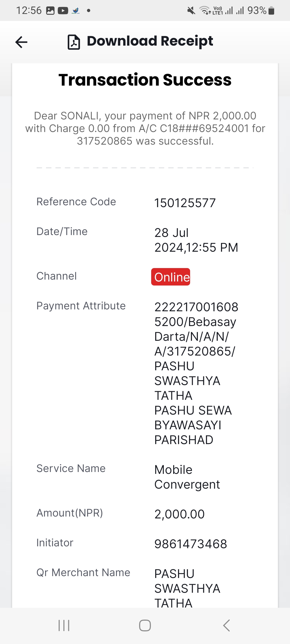Tap the Payment Attribute details text
The width and height of the screenshot is (290, 644).
pos(196,373)
